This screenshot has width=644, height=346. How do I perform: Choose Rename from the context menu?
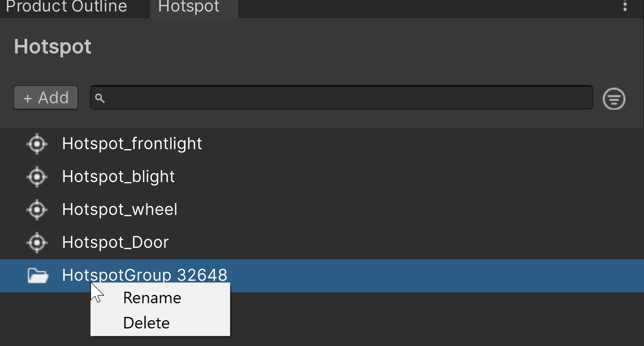tap(152, 298)
